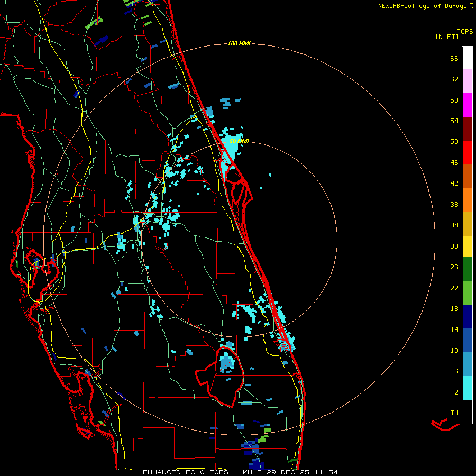476x476 pixels.
Task: Click the '66' legend value
Action: click(454, 59)
